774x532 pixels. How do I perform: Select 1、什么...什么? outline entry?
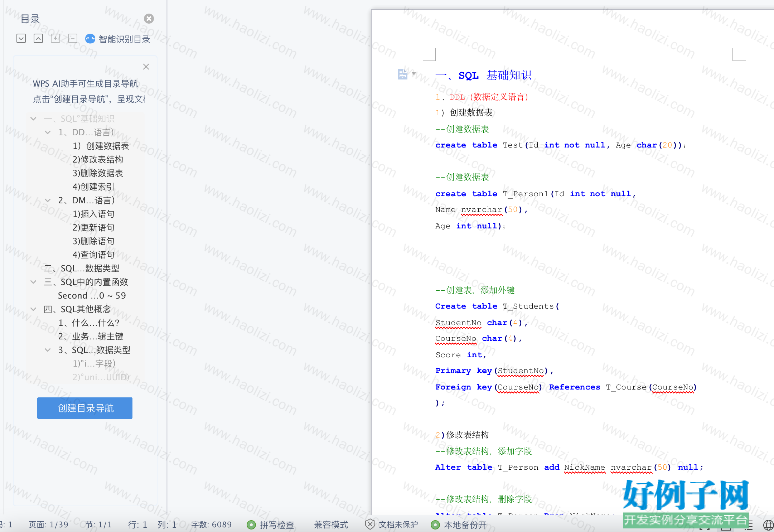(x=89, y=323)
